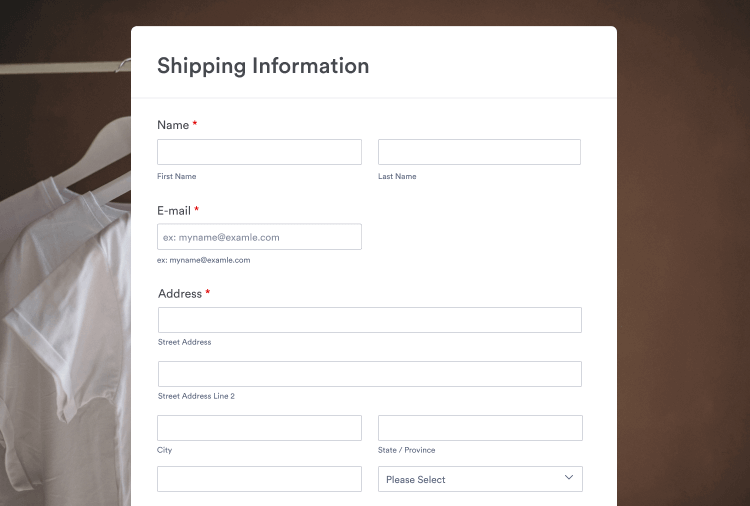The width and height of the screenshot is (750, 506).
Task: Select the Street Address input box
Action: click(369, 320)
